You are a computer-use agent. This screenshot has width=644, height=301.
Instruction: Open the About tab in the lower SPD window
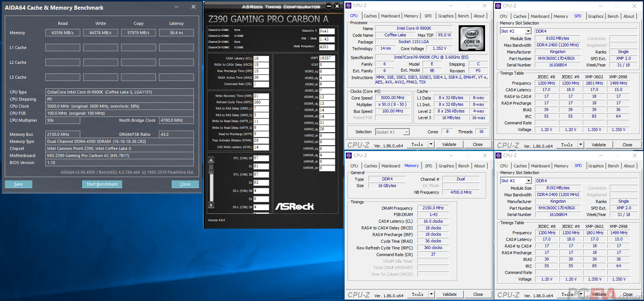[629, 166]
